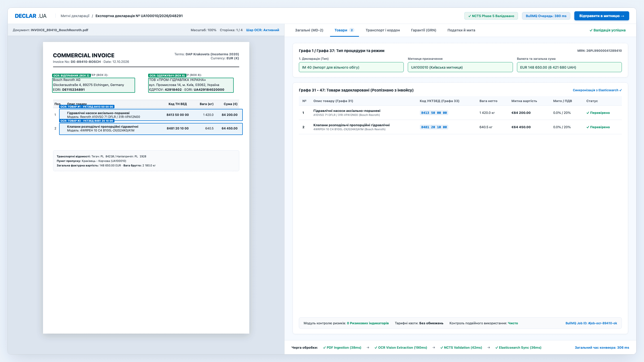
Task: Open Транспорт і кордон tab
Action: (x=383, y=30)
